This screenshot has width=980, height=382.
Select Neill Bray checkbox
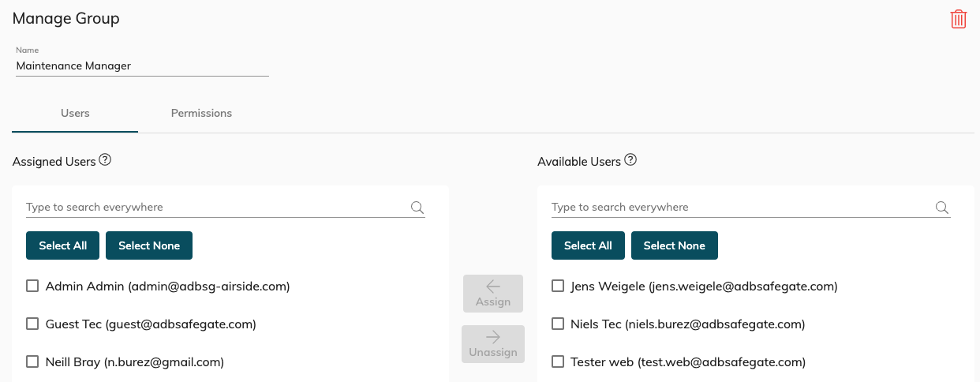pyautogui.click(x=32, y=361)
